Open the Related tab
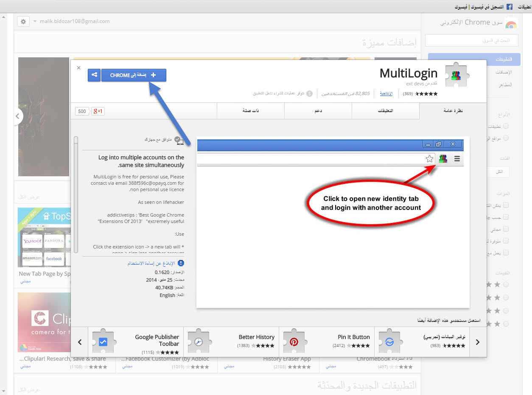532x395 pixels. [250, 111]
